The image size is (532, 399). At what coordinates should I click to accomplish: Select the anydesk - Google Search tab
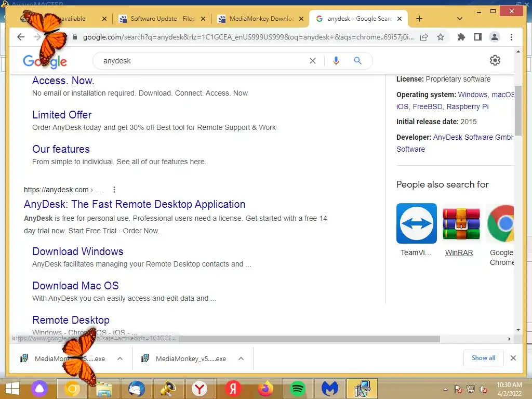click(359, 19)
